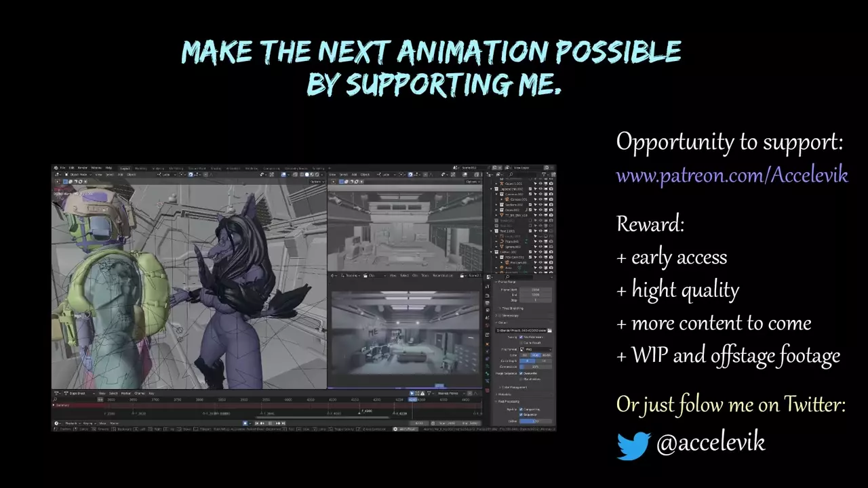
Task: Open the File menu
Action: pos(63,168)
